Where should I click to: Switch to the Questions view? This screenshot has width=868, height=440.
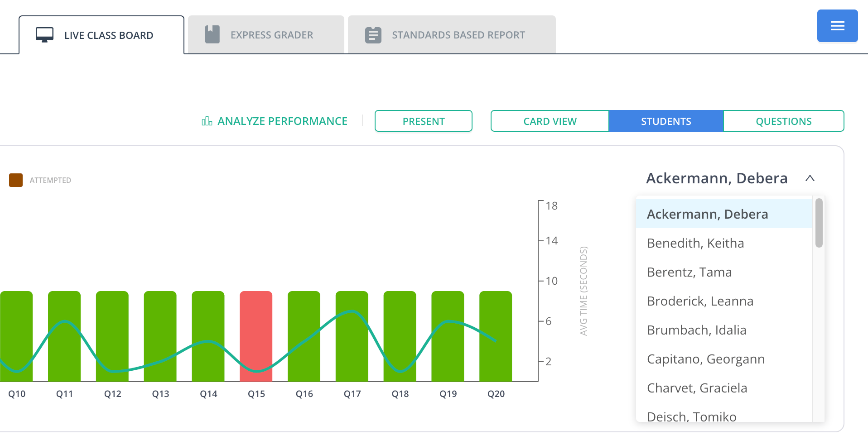pos(784,121)
